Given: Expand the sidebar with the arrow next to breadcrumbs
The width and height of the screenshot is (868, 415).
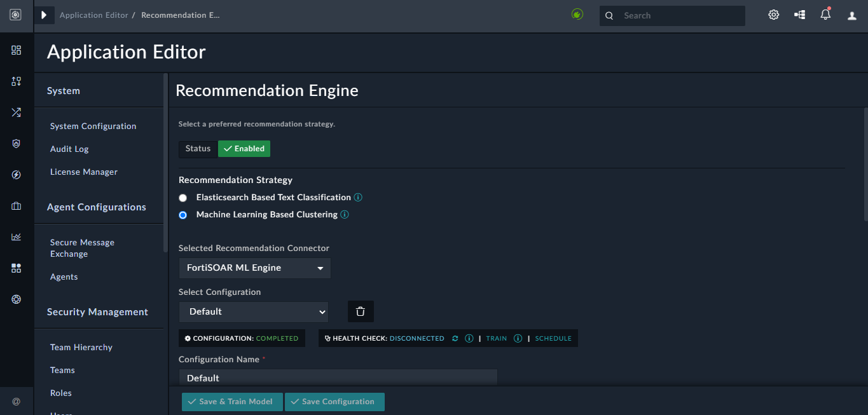Looking at the screenshot, I should (x=43, y=14).
